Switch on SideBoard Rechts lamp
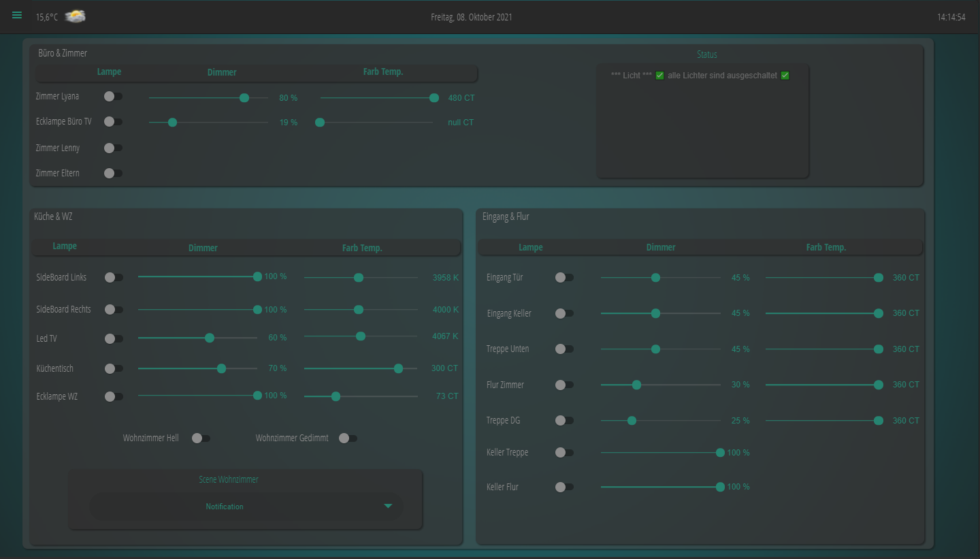 tap(114, 309)
